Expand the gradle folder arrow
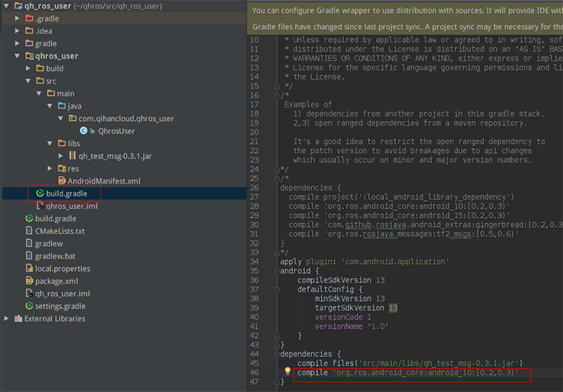Image resolution: width=563 pixels, height=392 pixels. click(x=17, y=43)
